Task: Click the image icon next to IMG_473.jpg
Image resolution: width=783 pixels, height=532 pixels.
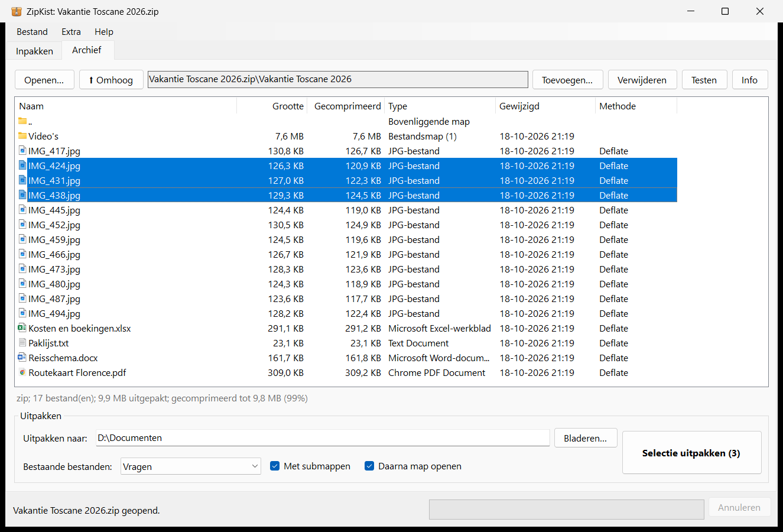Action: [22, 269]
